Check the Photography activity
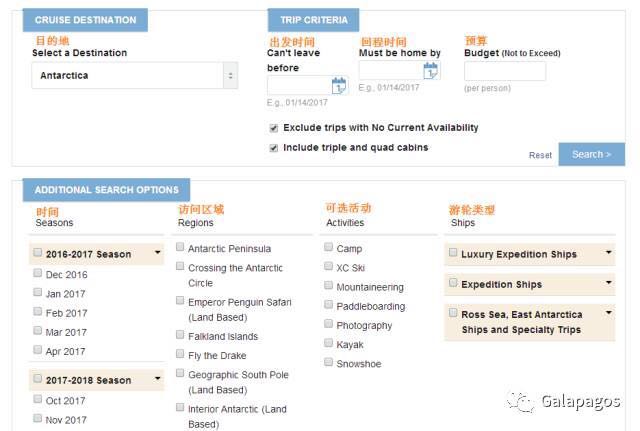This screenshot has width=640, height=431. 328,324
